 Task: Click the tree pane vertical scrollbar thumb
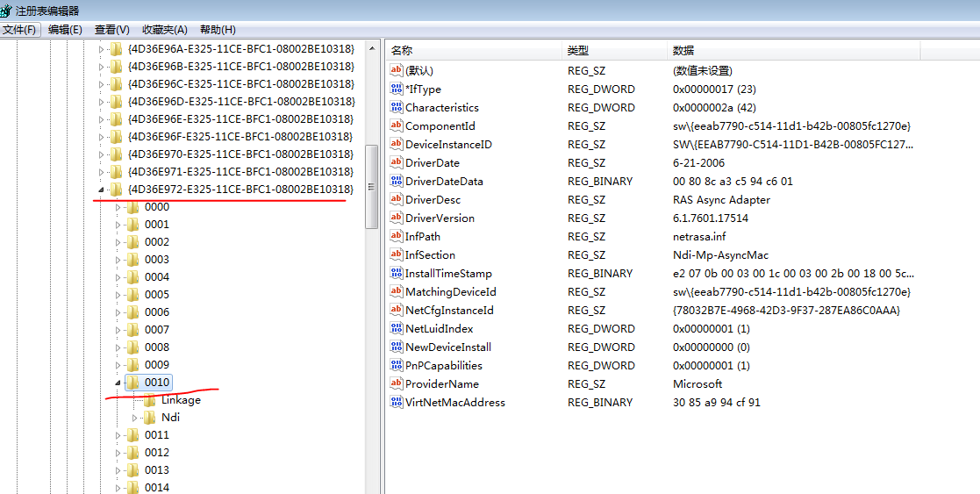(371, 184)
